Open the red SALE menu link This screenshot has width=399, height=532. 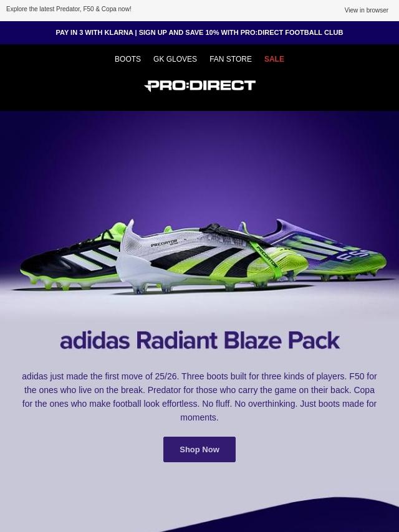pyautogui.click(x=274, y=59)
